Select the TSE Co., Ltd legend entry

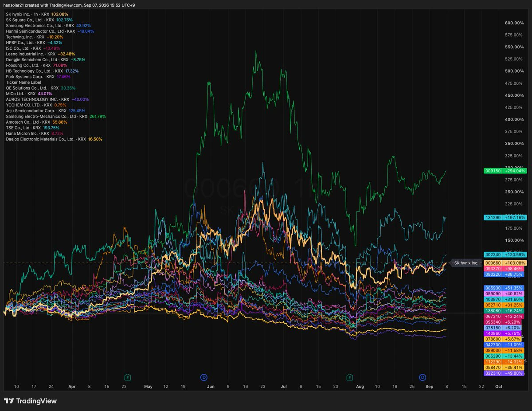point(32,128)
